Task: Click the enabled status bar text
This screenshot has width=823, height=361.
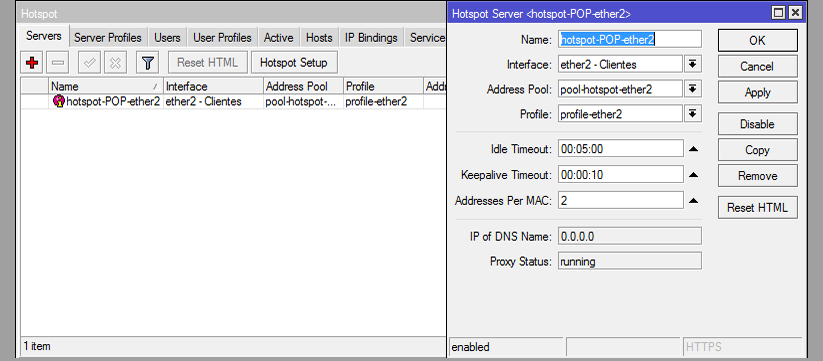Action: [x=471, y=347]
